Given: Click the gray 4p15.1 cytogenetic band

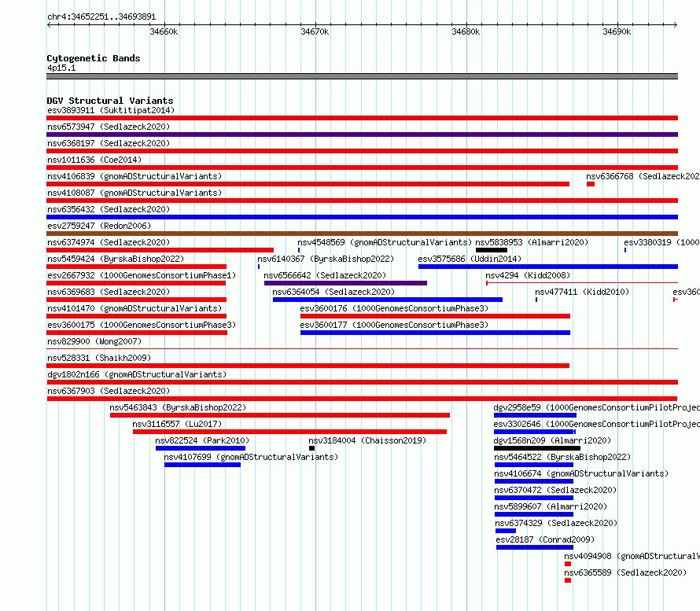Looking at the screenshot, I should (362, 76).
